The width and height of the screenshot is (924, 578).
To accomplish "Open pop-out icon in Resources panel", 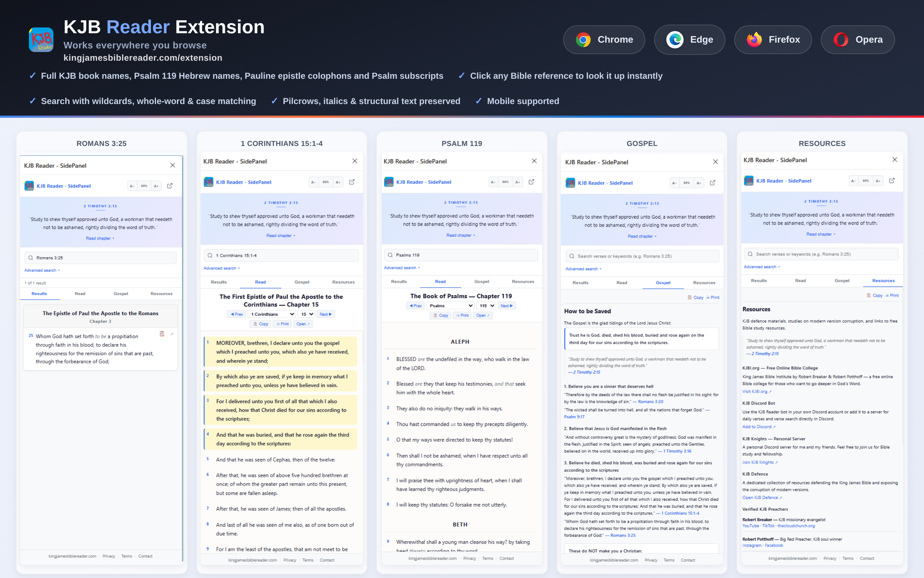I will tap(892, 180).
